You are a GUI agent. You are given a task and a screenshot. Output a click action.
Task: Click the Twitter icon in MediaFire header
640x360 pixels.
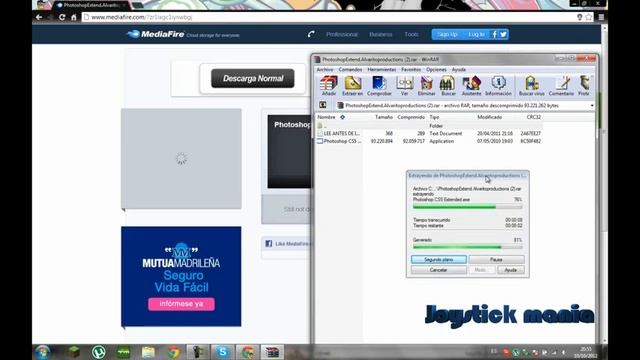pyautogui.click(x=503, y=34)
